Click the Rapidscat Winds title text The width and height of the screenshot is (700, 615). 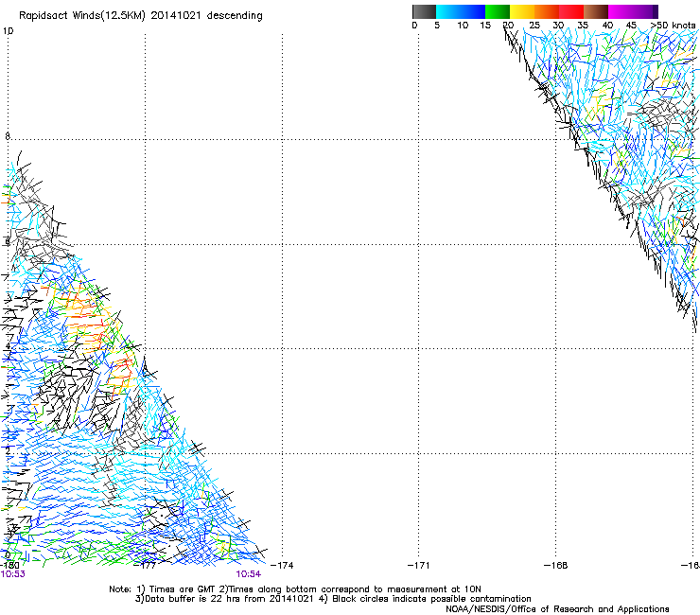tap(141, 16)
